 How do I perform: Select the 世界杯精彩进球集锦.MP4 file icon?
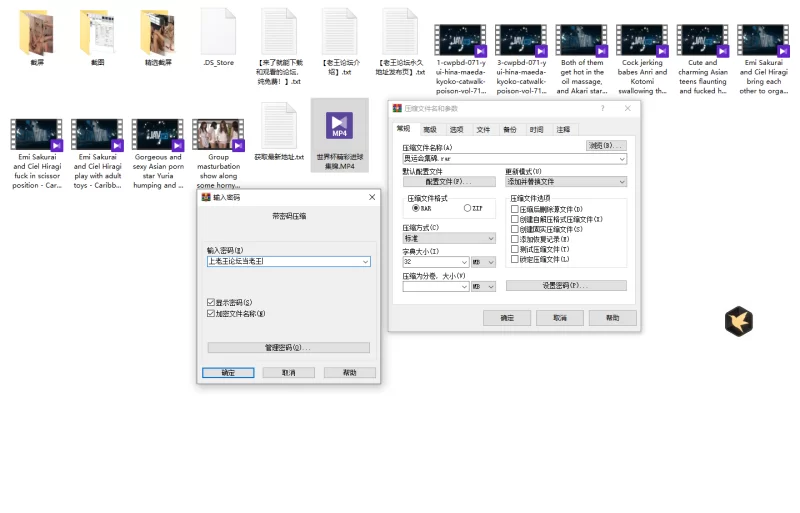pos(339,126)
